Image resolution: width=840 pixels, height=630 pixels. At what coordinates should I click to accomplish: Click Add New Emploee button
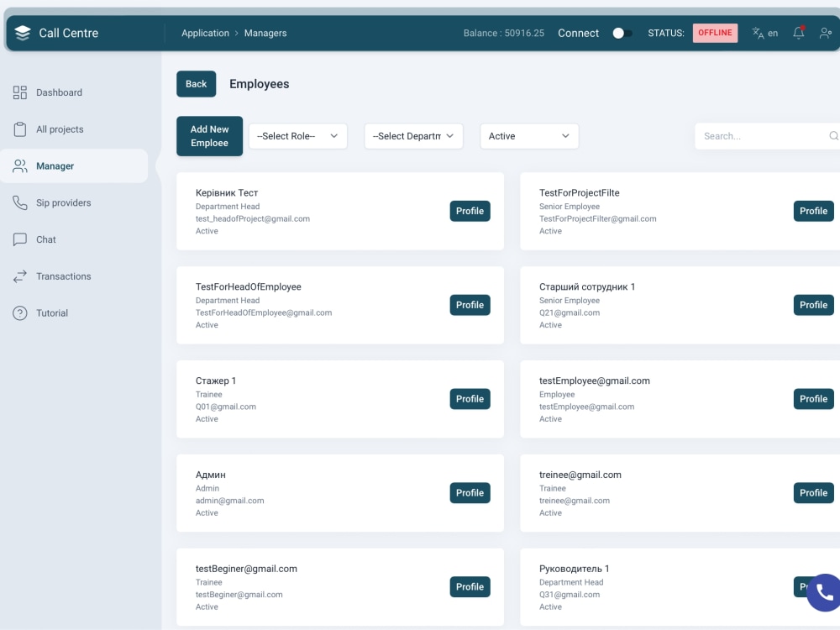point(209,136)
